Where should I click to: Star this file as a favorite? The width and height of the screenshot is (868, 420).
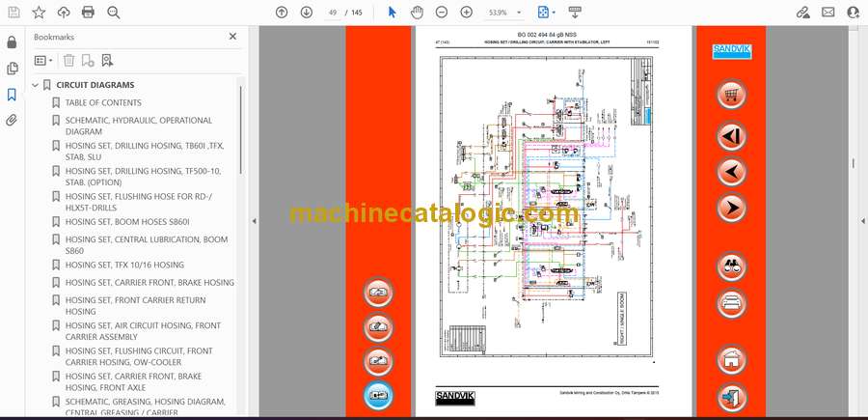[x=39, y=13]
